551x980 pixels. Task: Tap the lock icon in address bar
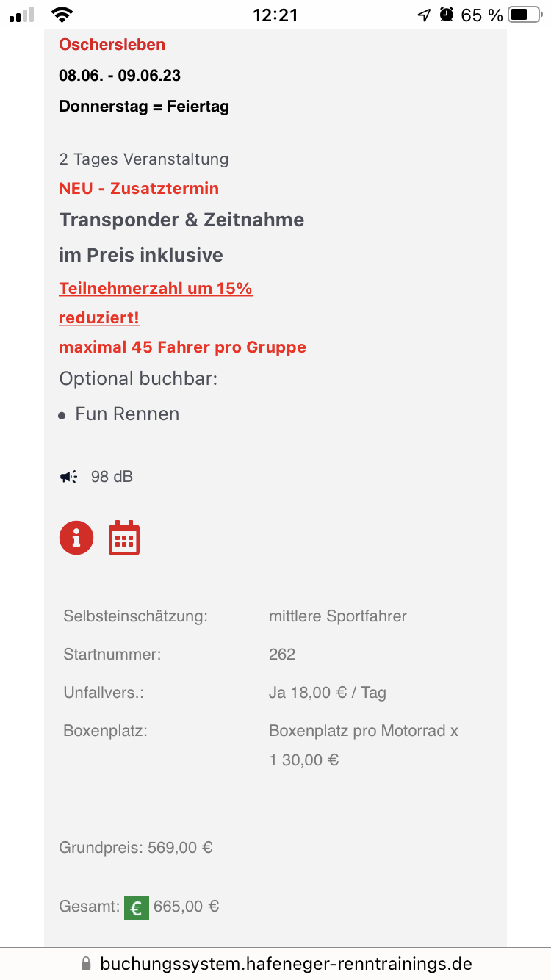86,963
